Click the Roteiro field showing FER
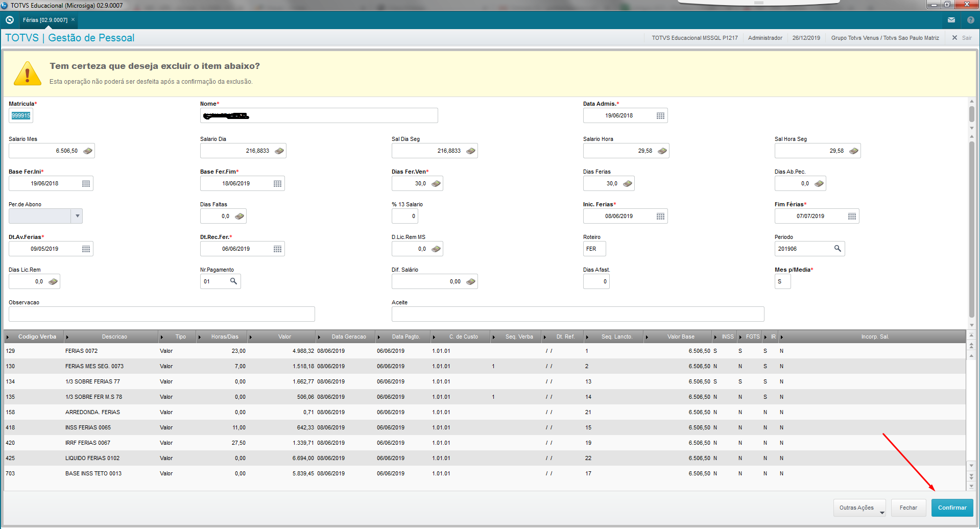 594,249
